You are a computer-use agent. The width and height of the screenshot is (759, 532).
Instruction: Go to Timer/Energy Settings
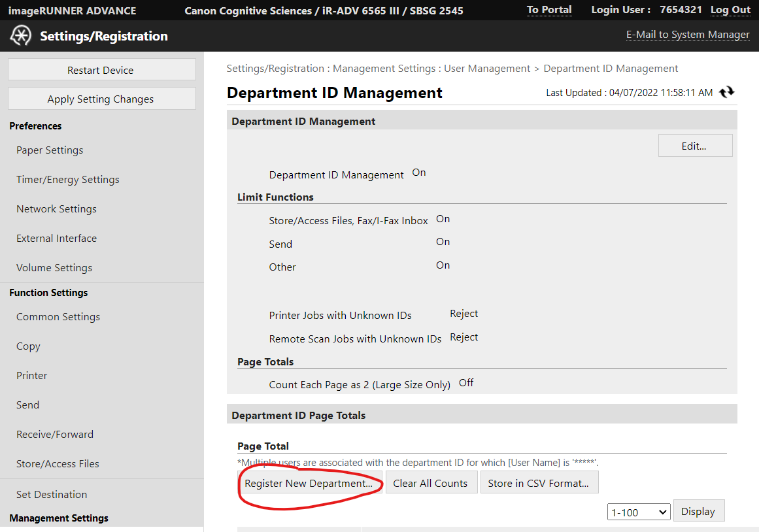68,180
